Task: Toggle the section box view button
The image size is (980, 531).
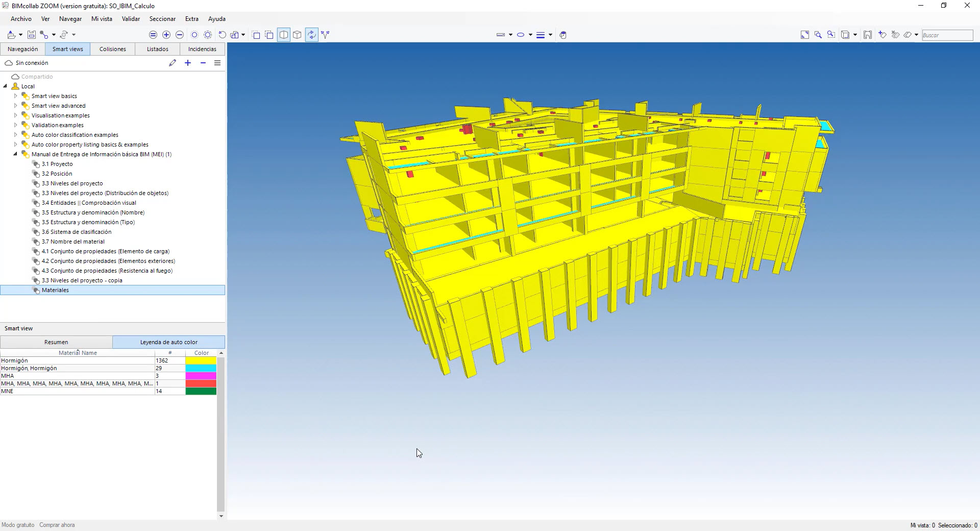Action: [284, 35]
